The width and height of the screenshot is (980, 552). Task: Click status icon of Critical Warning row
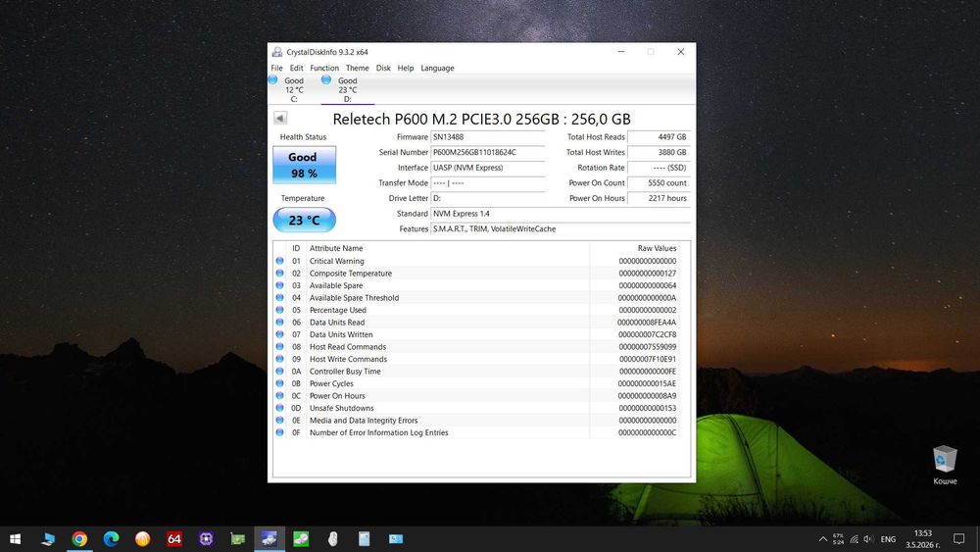(280, 261)
